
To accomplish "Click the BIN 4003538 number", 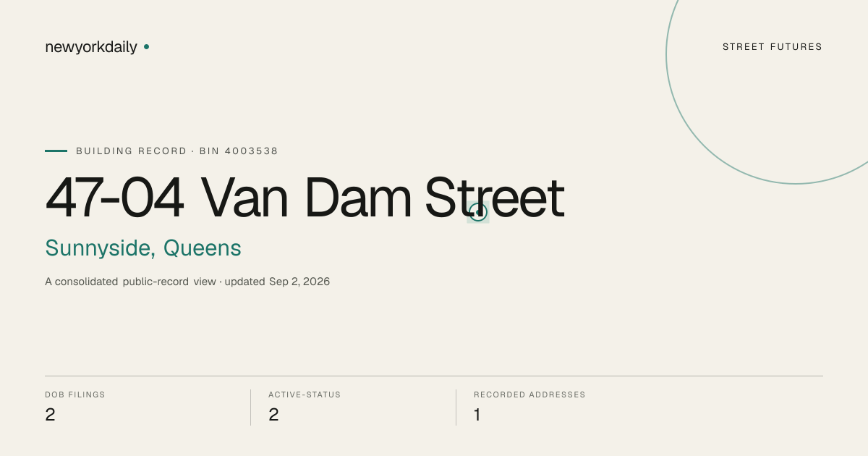I will (239, 151).
